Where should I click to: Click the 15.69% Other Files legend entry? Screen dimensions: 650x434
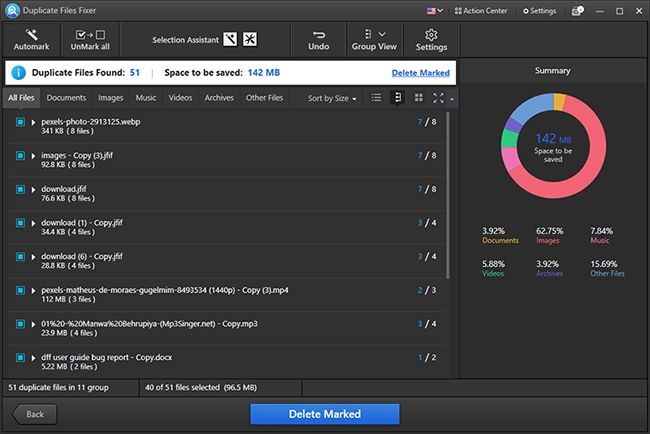607,268
